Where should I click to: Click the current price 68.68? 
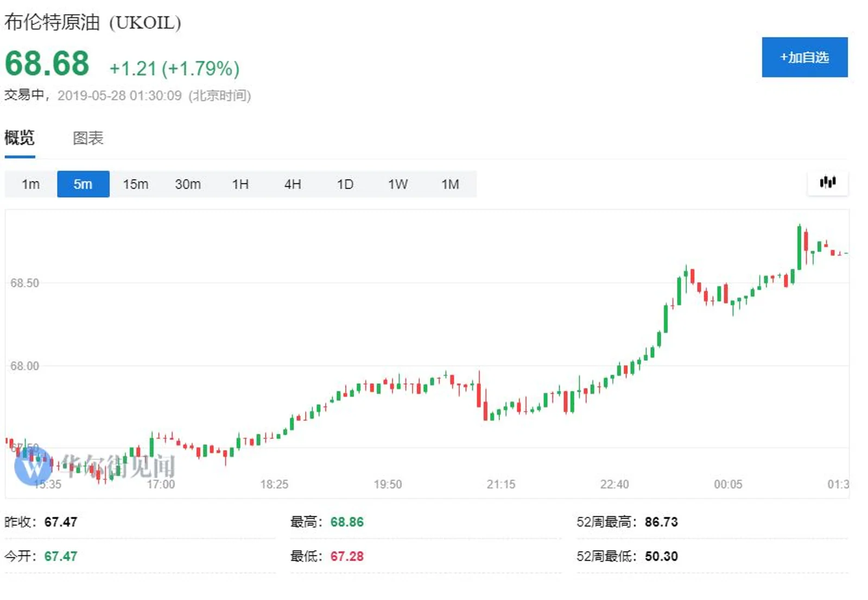(x=47, y=64)
